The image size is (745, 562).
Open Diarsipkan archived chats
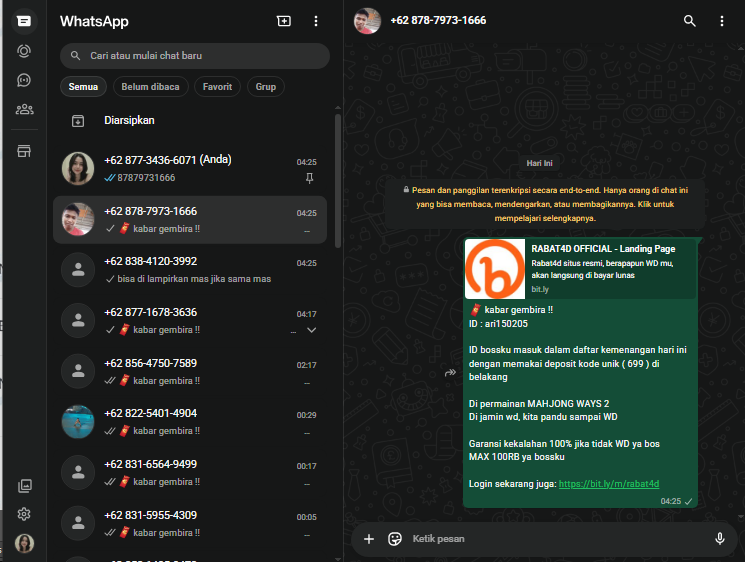coord(190,121)
